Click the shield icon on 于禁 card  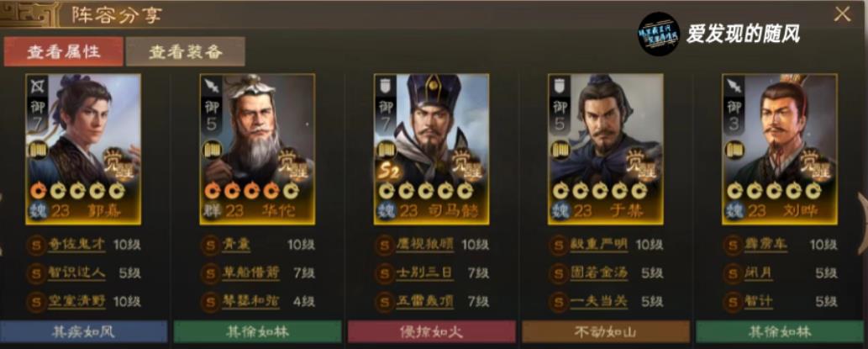click(x=559, y=85)
